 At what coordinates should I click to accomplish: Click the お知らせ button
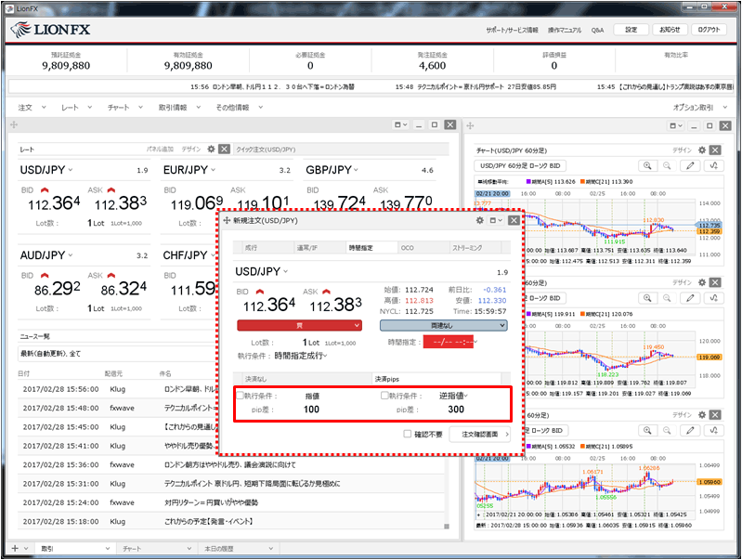(x=670, y=30)
